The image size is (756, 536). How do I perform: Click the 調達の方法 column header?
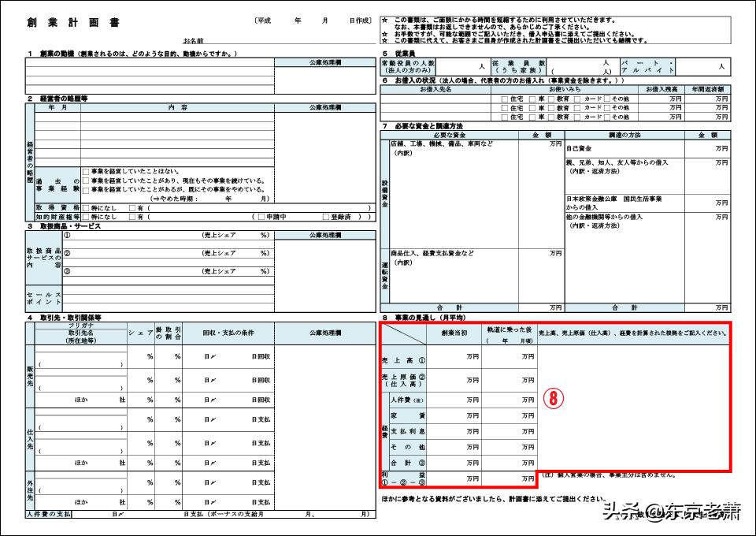click(x=624, y=135)
